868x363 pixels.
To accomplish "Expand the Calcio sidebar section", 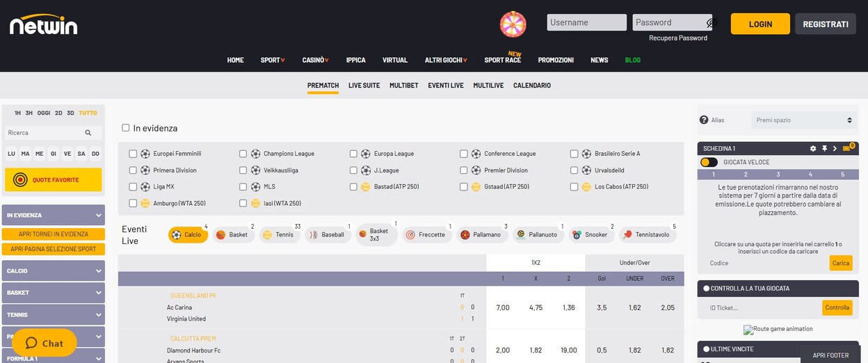I will point(54,271).
